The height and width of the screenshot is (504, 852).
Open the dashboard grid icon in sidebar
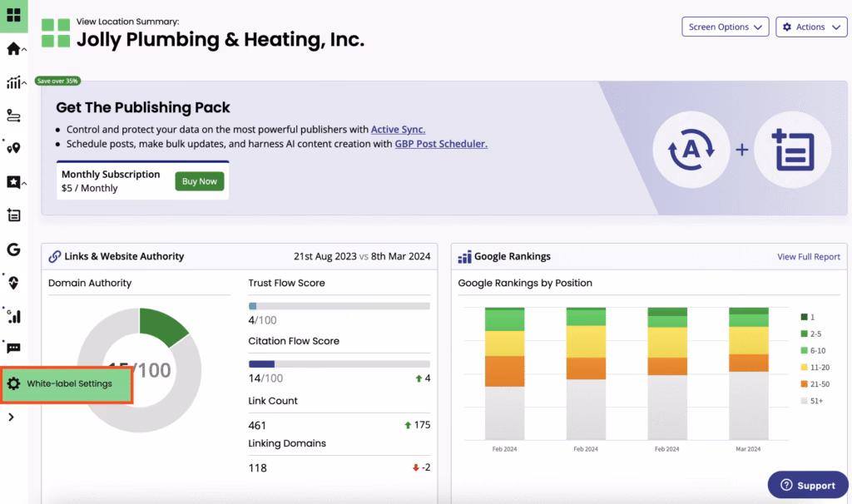(13, 15)
